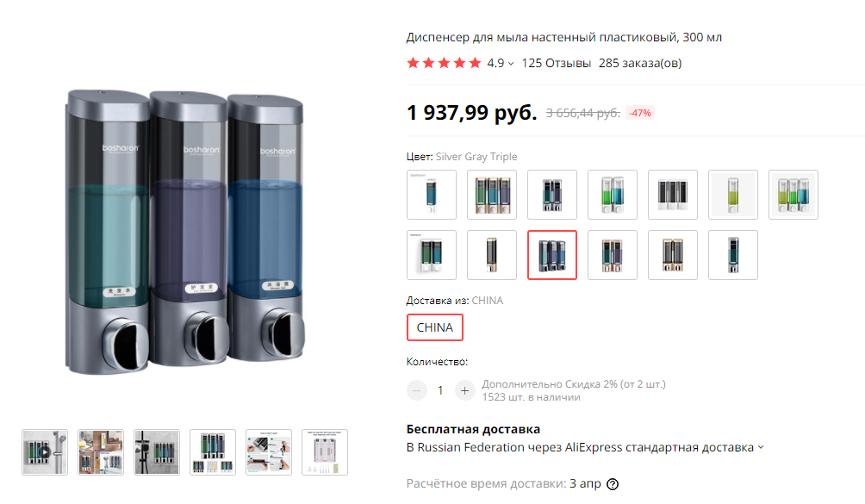
Task: Select the gold triple dispenser color variant
Action: (492, 195)
